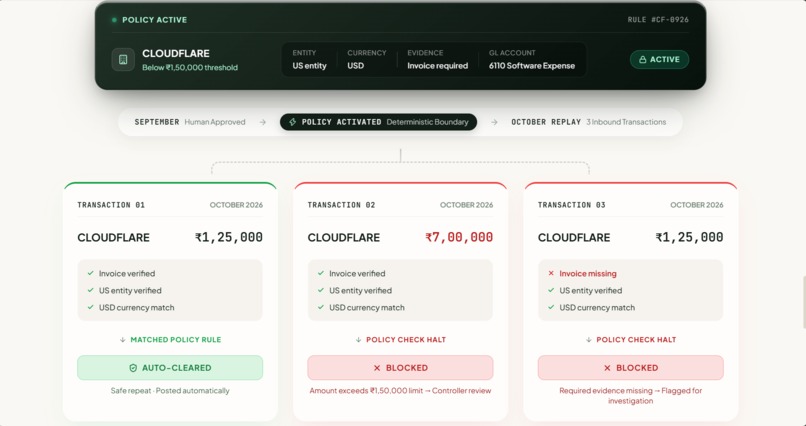This screenshot has height=426, width=806.
Task: Click GL account '6110 Software Expense'
Action: [x=532, y=66]
